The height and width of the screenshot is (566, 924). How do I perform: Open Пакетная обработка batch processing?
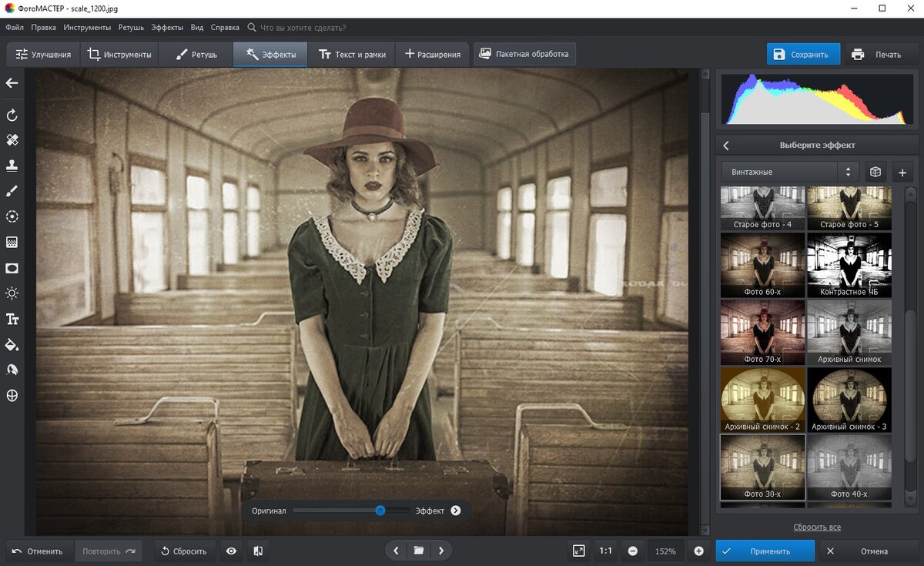tap(524, 54)
